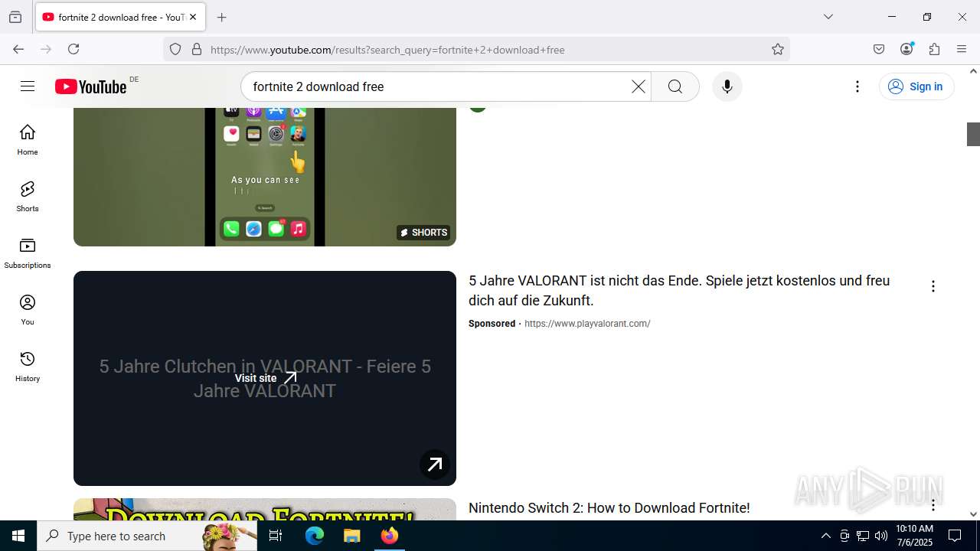The width and height of the screenshot is (980, 551).
Task: Open the taskbar clock and date
Action: (x=914, y=536)
